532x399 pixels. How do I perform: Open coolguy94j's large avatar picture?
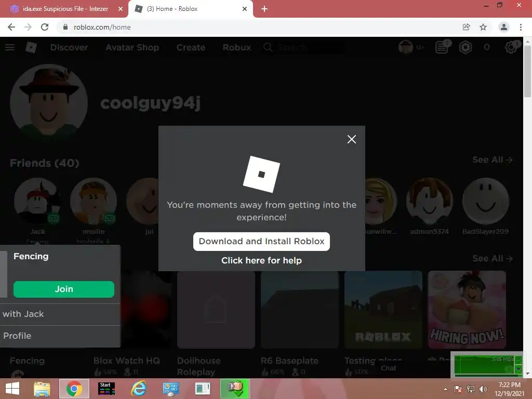49,103
